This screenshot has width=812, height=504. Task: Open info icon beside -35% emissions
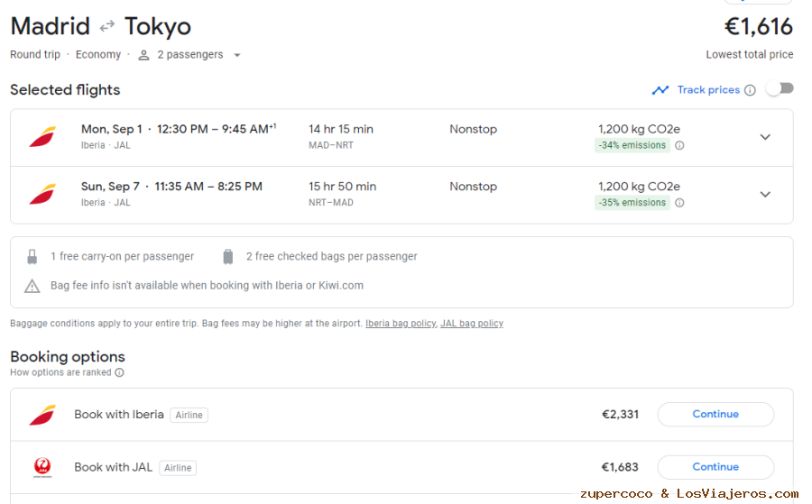pos(680,203)
